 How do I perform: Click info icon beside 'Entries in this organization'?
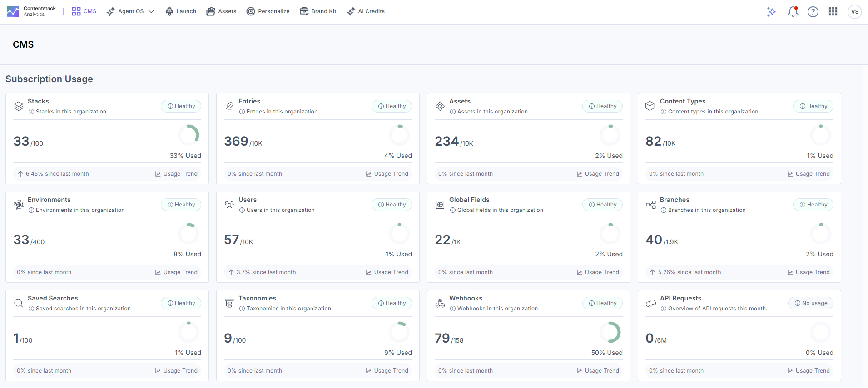tap(242, 112)
